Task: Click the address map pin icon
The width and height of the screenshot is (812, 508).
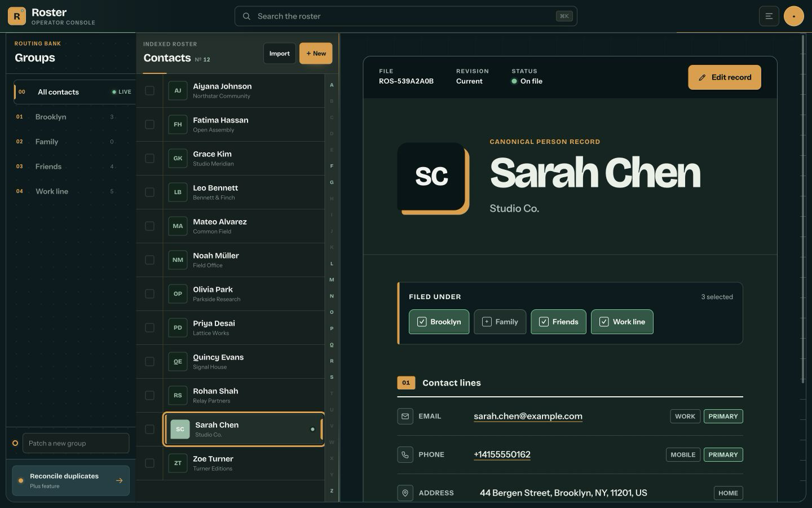Action: pyautogui.click(x=405, y=493)
